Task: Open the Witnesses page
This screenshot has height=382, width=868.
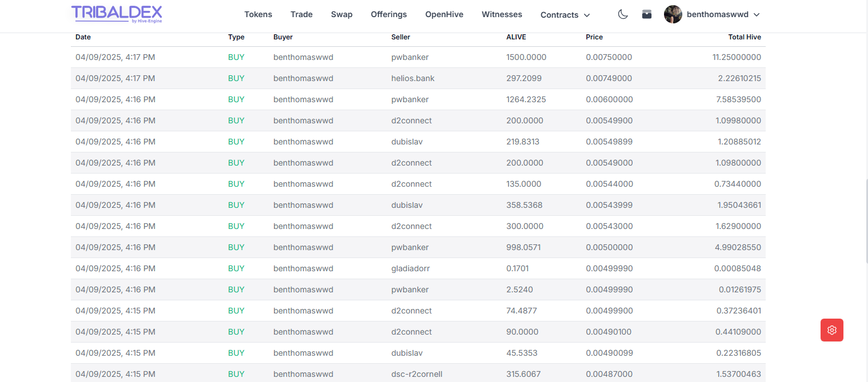Action: [502, 14]
